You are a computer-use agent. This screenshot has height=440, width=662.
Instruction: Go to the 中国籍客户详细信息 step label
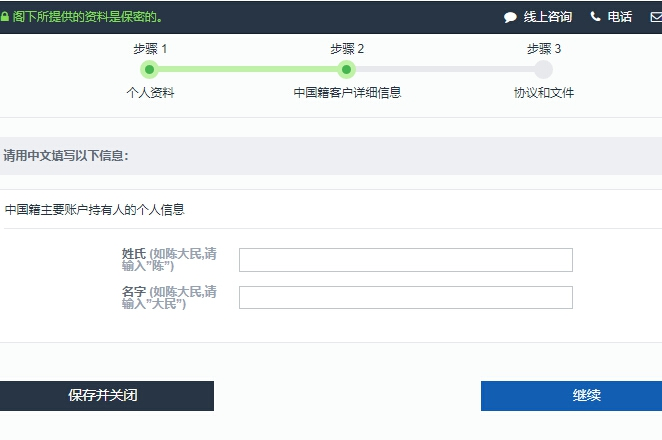347,92
